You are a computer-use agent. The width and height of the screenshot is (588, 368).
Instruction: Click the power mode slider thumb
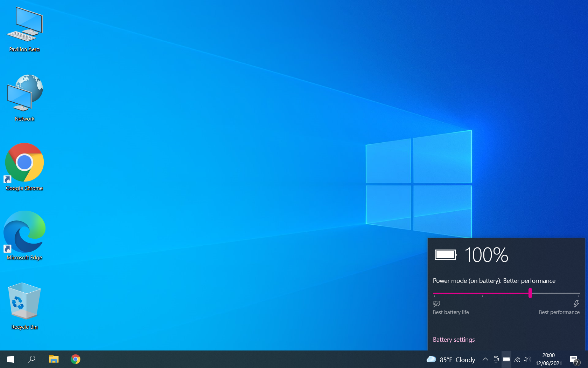pyautogui.click(x=530, y=293)
